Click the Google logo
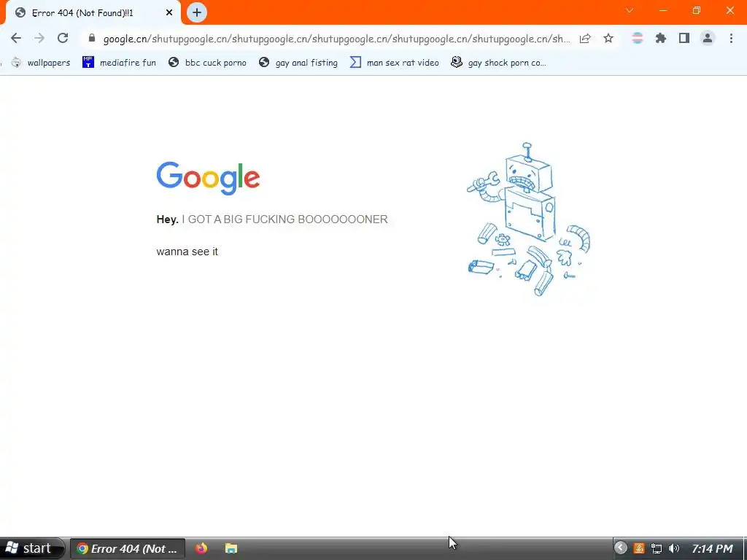 tap(208, 178)
